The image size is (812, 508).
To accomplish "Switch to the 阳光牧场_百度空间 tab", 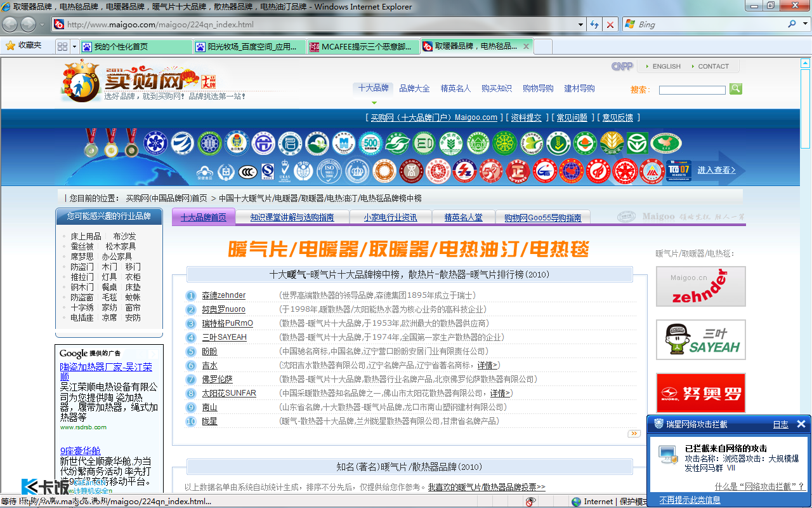I will (x=249, y=46).
